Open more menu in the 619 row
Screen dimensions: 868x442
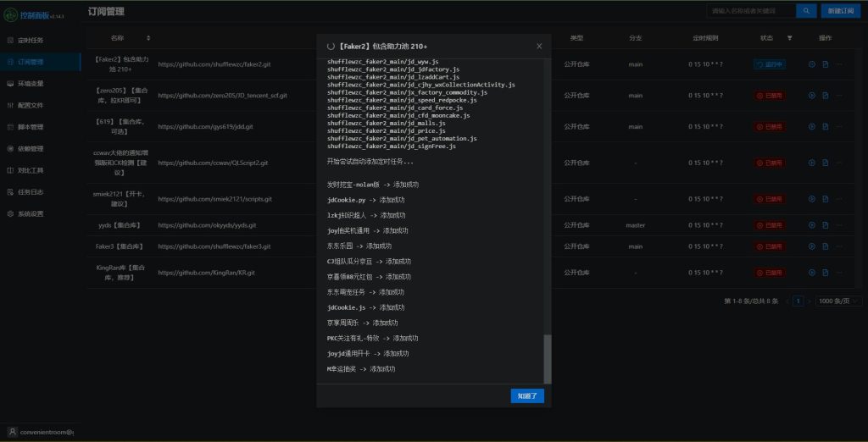click(839, 127)
